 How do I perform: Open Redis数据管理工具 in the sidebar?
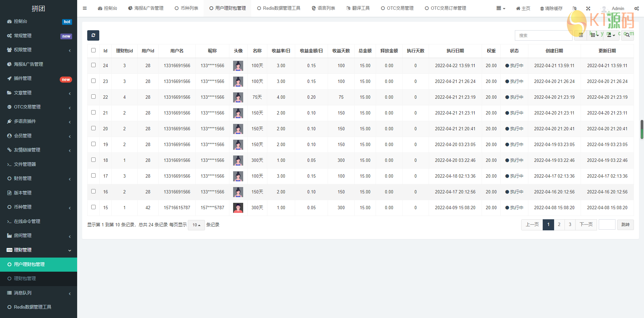click(39, 307)
